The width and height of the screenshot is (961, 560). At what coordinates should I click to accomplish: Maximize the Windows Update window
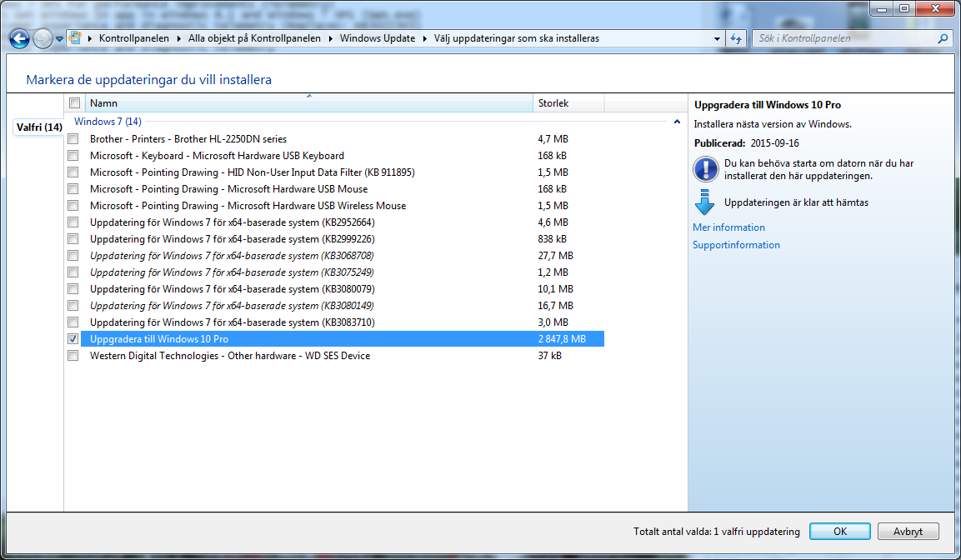coord(904,8)
